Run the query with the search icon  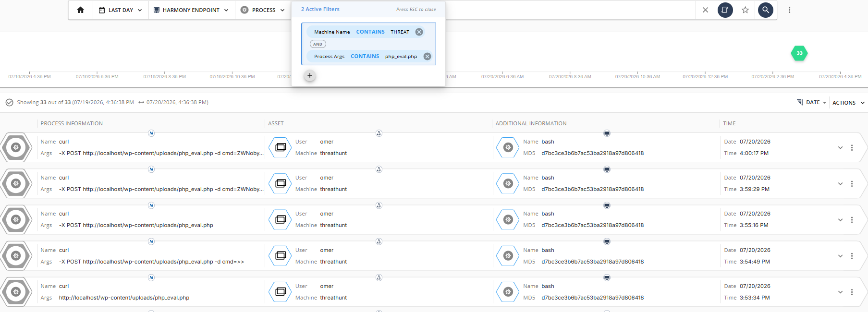coord(766,10)
